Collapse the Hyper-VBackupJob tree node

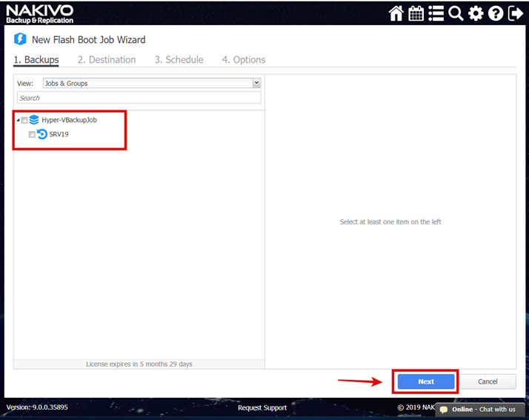[x=18, y=120]
